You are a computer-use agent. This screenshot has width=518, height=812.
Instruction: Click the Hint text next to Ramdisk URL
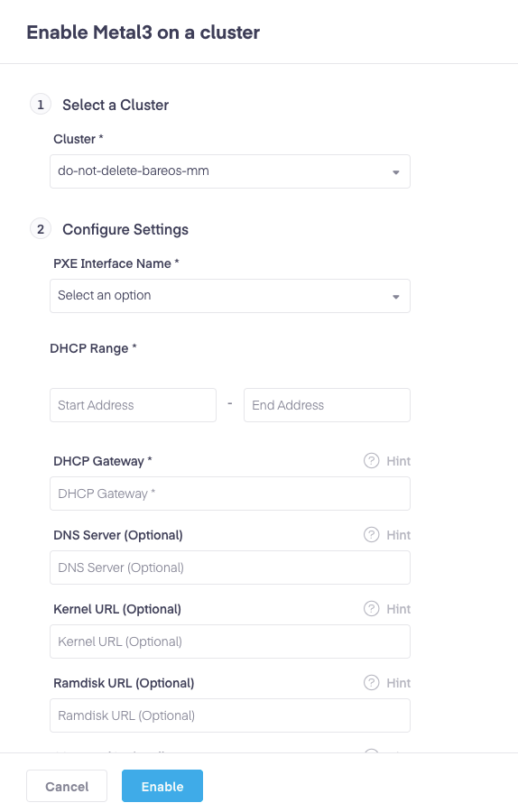[398, 683]
